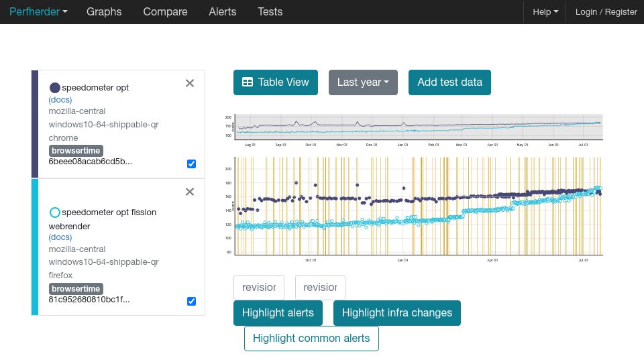Click signature 6beee08acab6cd5b...
644x362 pixels.
(91, 162)
